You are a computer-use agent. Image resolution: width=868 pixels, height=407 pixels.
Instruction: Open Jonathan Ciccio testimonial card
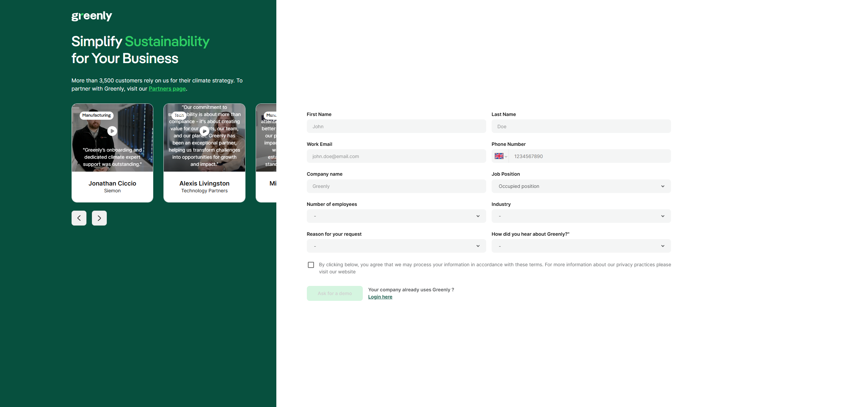[112, 153]
